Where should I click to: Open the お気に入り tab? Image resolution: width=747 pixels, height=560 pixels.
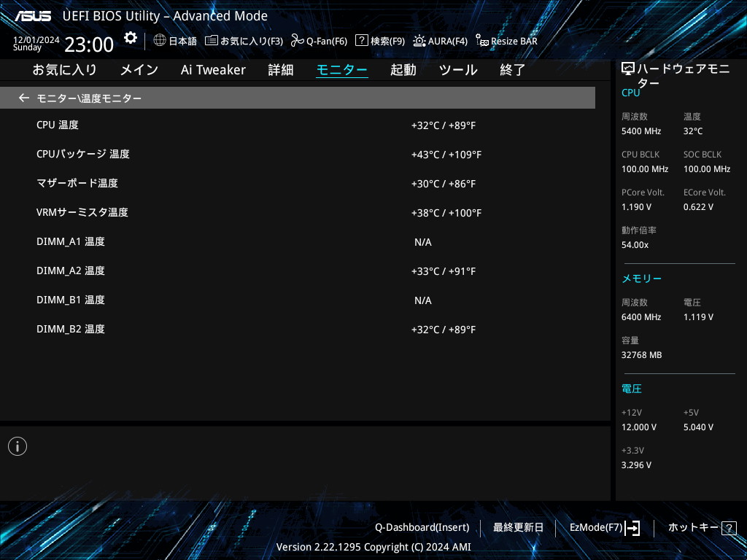coord(65,70)
